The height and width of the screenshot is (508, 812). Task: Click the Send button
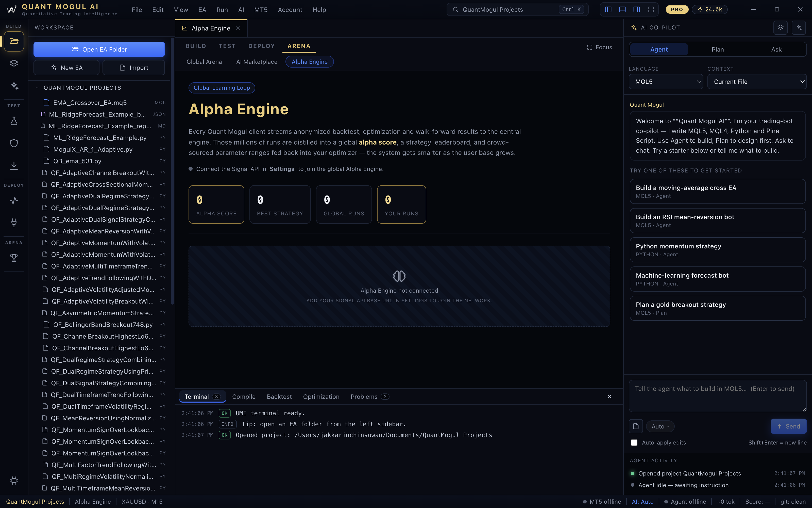pos(788,426)
